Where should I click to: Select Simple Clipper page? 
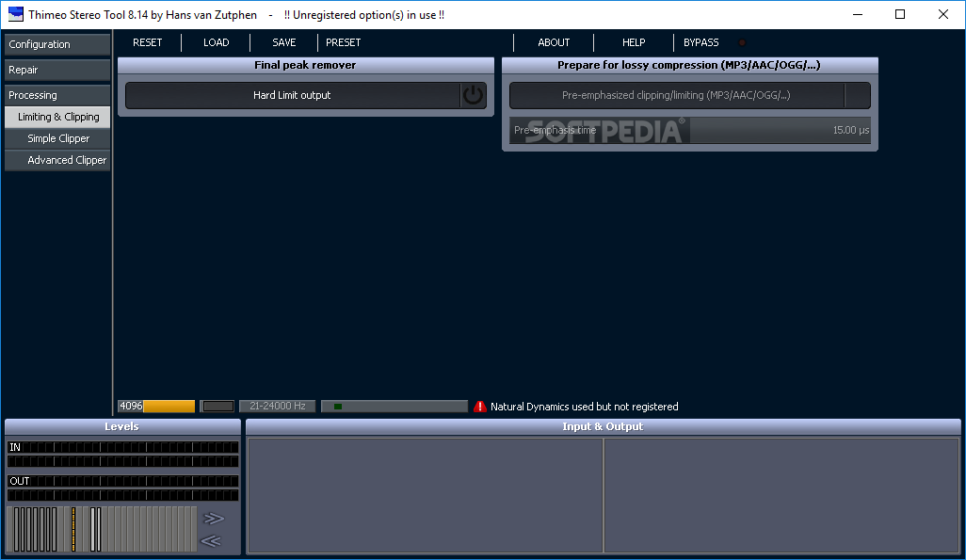(x=57, y=138)
